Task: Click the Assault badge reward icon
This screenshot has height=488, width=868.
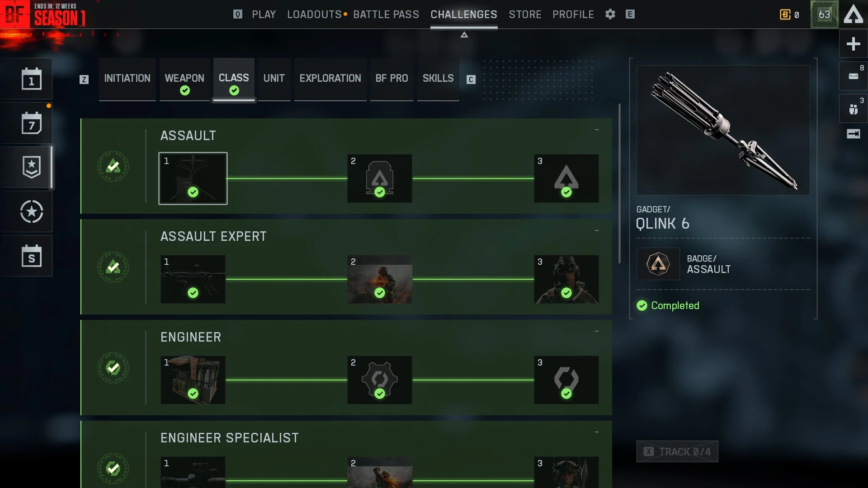Action: pos(658,264)
